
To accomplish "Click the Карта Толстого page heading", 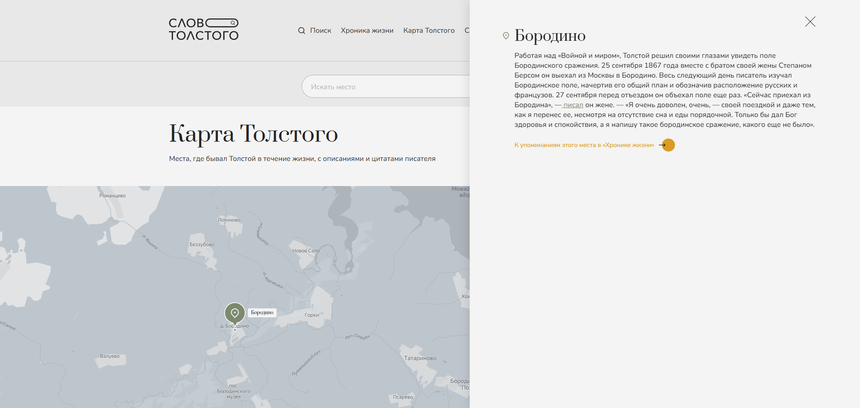I will click(x=254, y=134).
